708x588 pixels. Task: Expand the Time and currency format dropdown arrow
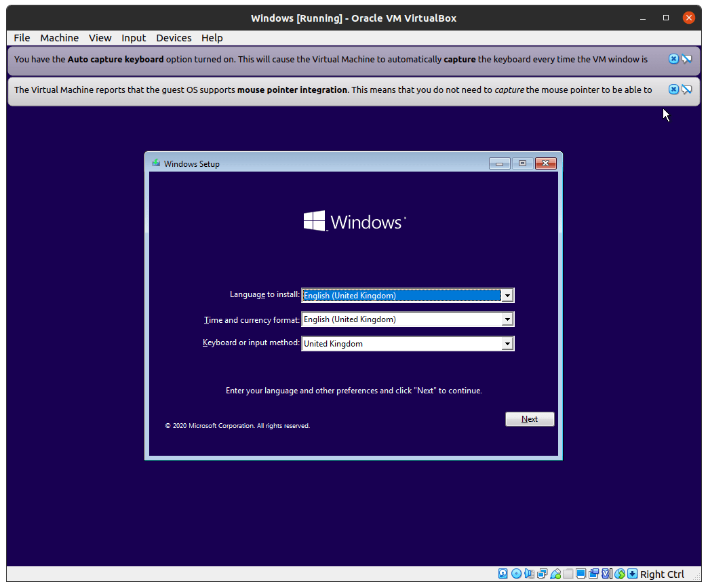[507, 319]
